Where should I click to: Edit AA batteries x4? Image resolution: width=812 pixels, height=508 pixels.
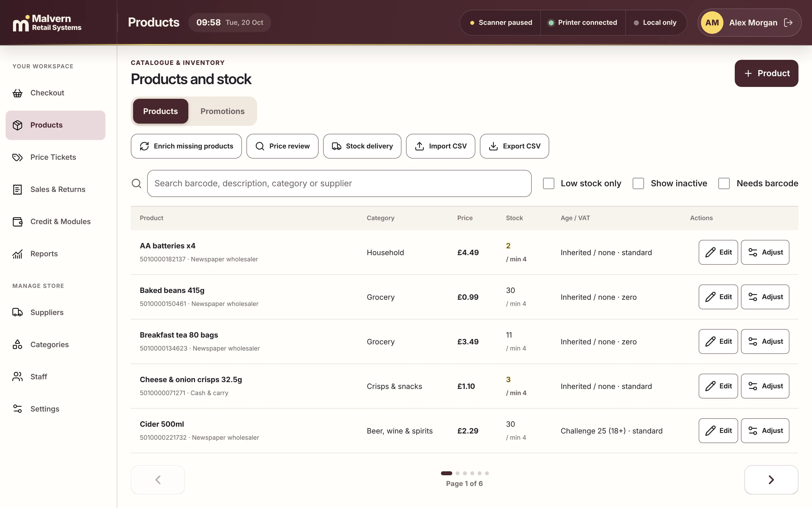[718, 252]
